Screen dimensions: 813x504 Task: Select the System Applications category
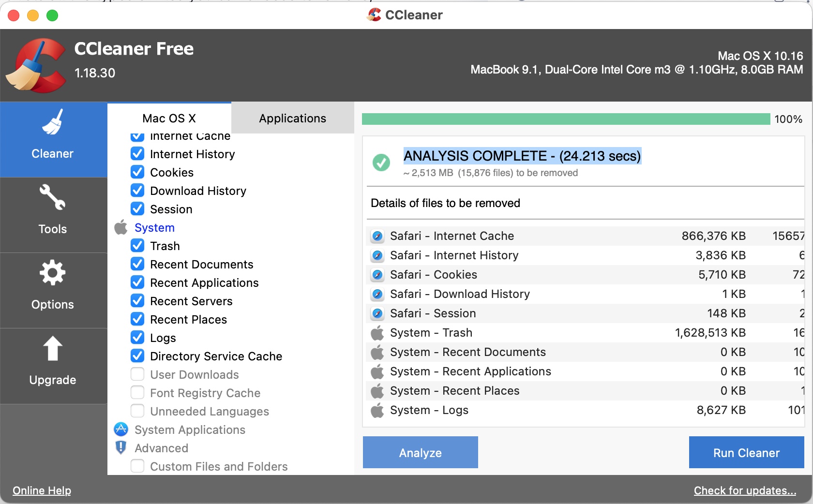click(190, 430)
